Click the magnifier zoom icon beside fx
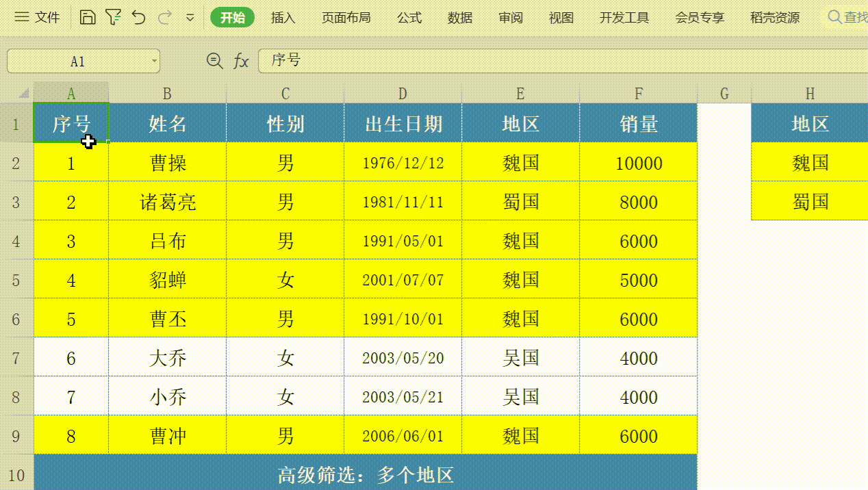The width and height of the screenshot is (868, 490). [x=214, y=61]
